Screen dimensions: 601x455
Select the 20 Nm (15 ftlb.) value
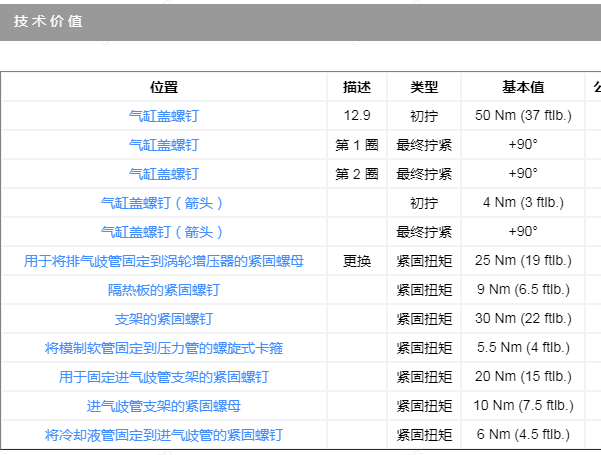[x=523, y=376]
